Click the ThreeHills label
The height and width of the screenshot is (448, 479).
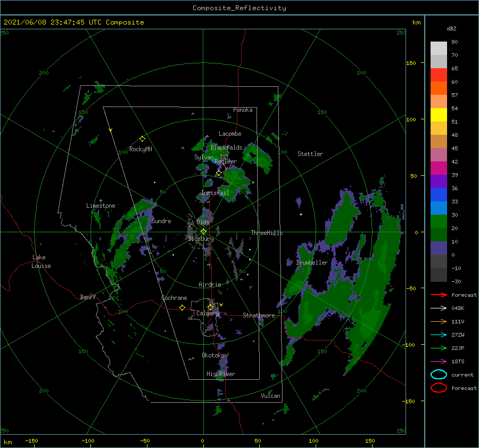[x=267, y=233]
